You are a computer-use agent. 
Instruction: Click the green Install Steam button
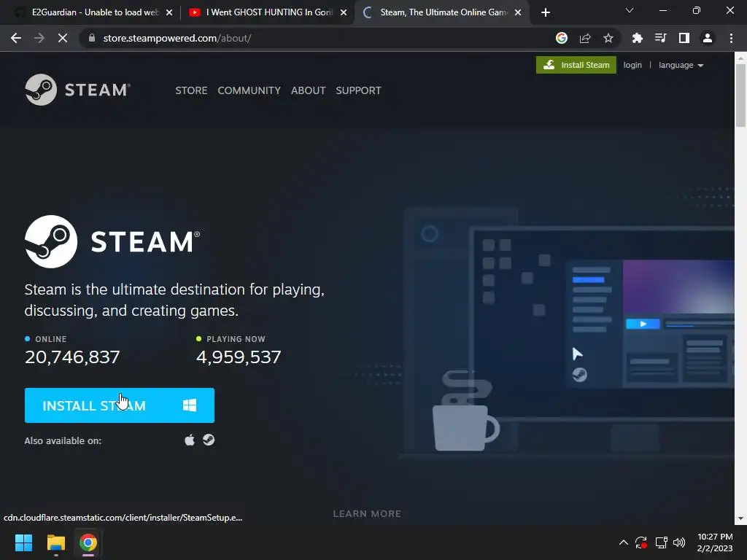coord(576,65)
